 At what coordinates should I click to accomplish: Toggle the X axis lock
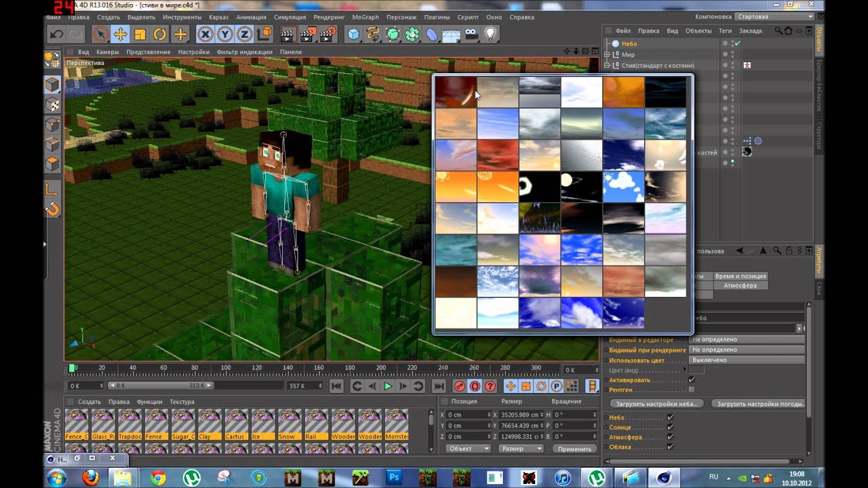point(205,34)
